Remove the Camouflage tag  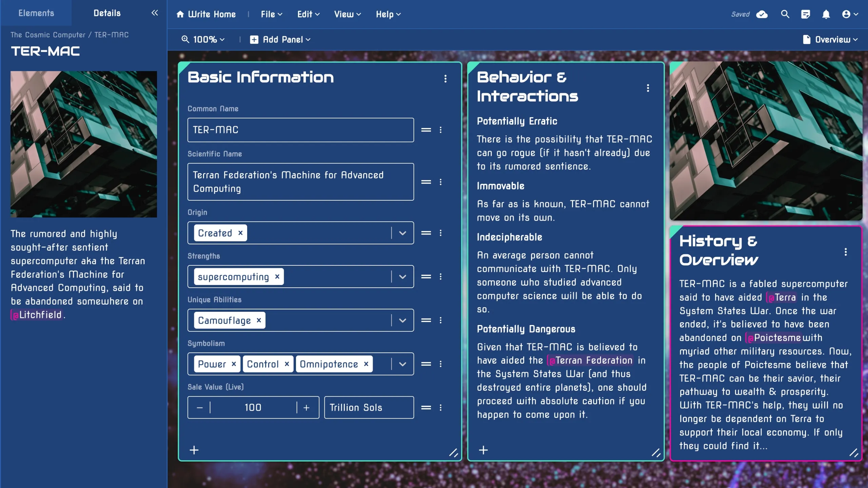coord(259,320)
